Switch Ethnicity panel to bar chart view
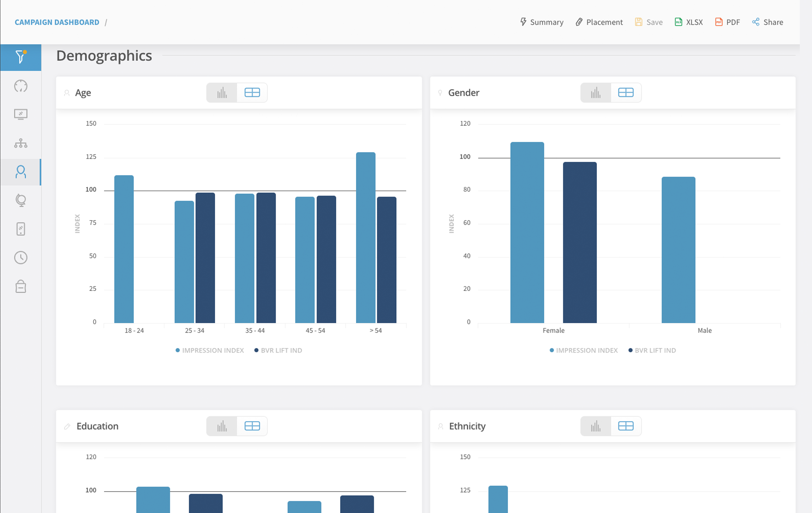Viewport: 812px width, 513px height. click(596, 426)
